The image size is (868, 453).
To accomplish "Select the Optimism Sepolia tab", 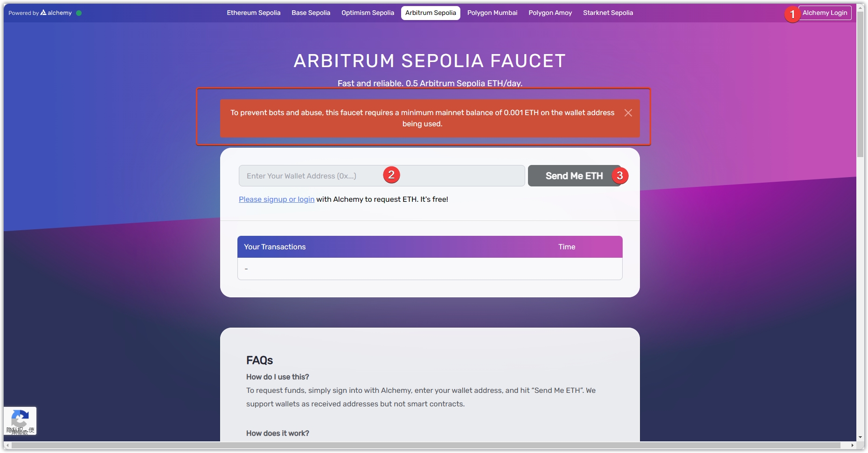I will tap(368, 13).
